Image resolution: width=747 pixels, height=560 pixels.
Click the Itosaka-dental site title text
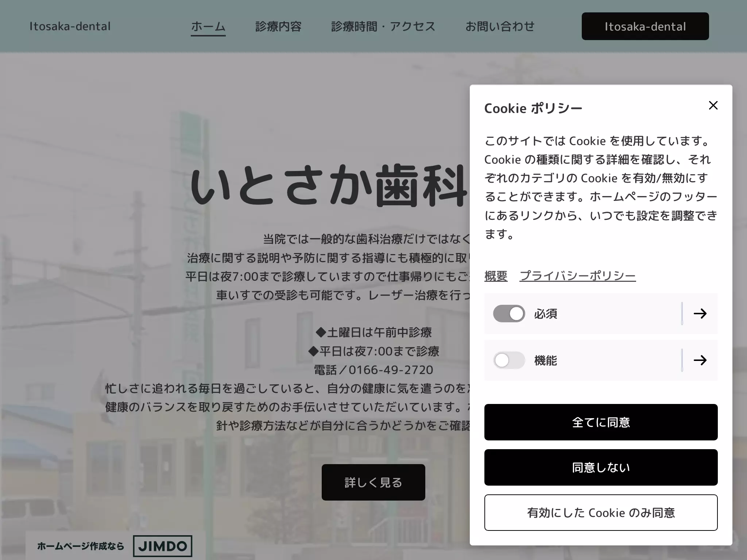click(x=70, y=27)
